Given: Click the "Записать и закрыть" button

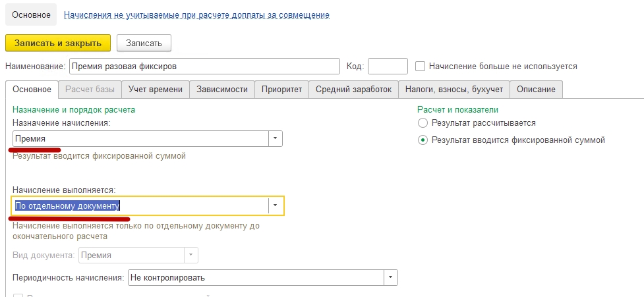Looking at the screenshot, I should (x=58, y=43).
